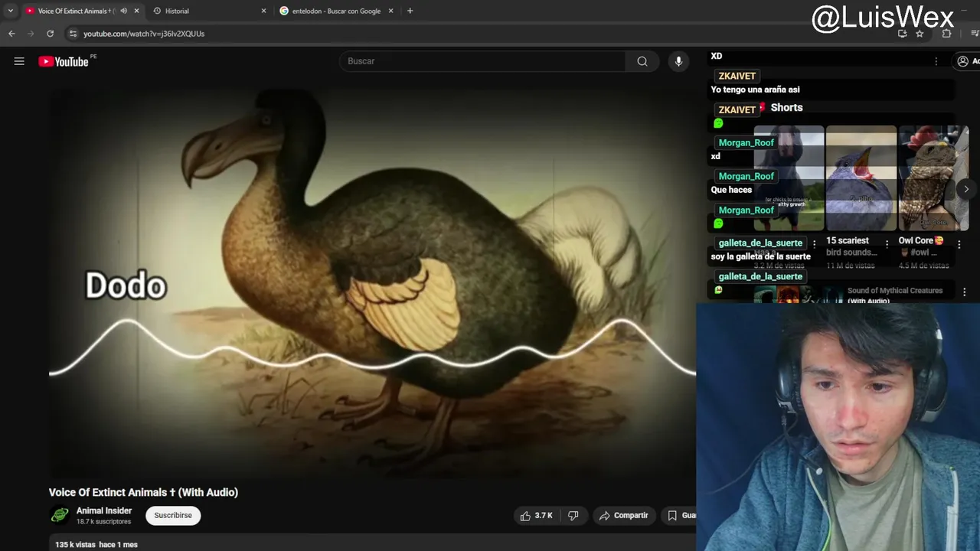The height and width of the screenshot is (551, 980).
Task: Open a new browser tab
Action: (410, 11)
